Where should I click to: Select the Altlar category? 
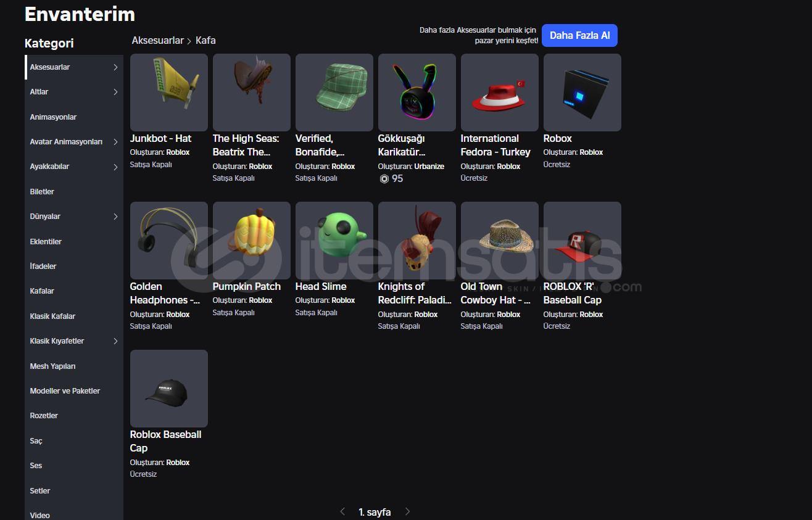(x=74, y=92)
